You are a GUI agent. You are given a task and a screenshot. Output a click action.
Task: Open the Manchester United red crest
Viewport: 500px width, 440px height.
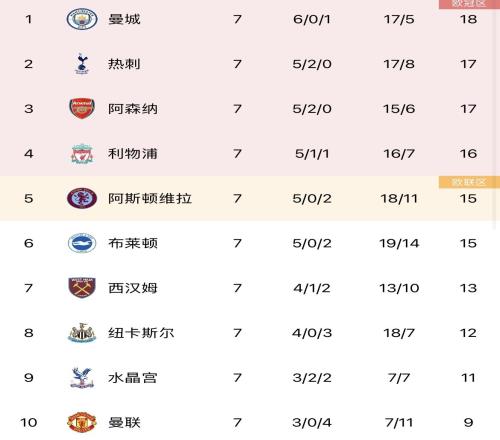[x=82, y=422]
